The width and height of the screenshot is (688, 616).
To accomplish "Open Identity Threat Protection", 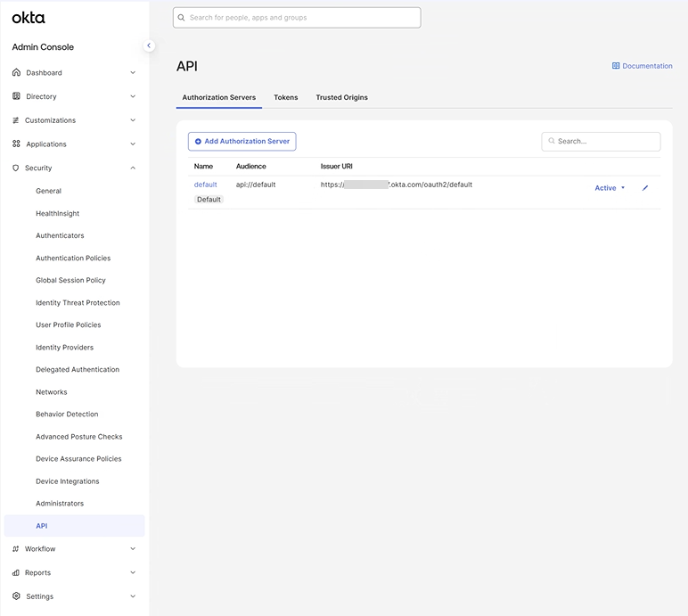I will (x=78, y=303).
